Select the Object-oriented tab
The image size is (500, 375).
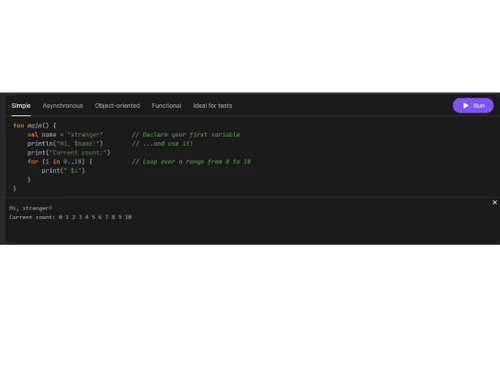tap(117, 106)
